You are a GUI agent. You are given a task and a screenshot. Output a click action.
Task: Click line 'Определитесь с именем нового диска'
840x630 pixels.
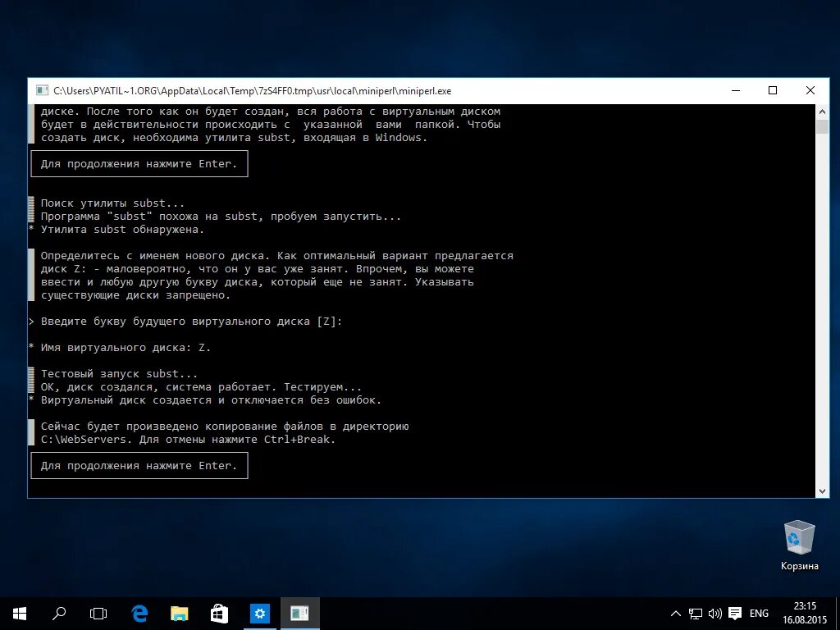click(152, 256)
